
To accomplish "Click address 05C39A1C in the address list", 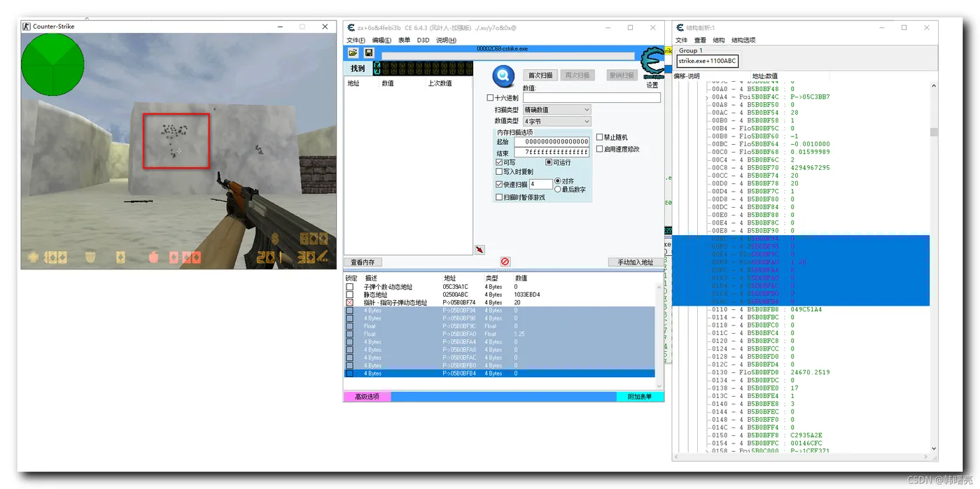I will (x=456, y=287).
